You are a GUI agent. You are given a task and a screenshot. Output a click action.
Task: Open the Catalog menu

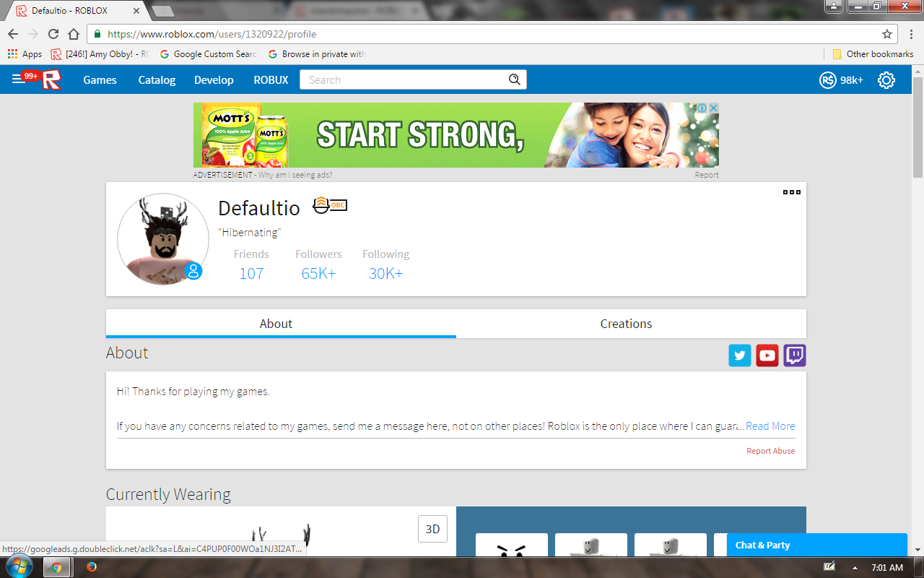[x=157, y=80]
